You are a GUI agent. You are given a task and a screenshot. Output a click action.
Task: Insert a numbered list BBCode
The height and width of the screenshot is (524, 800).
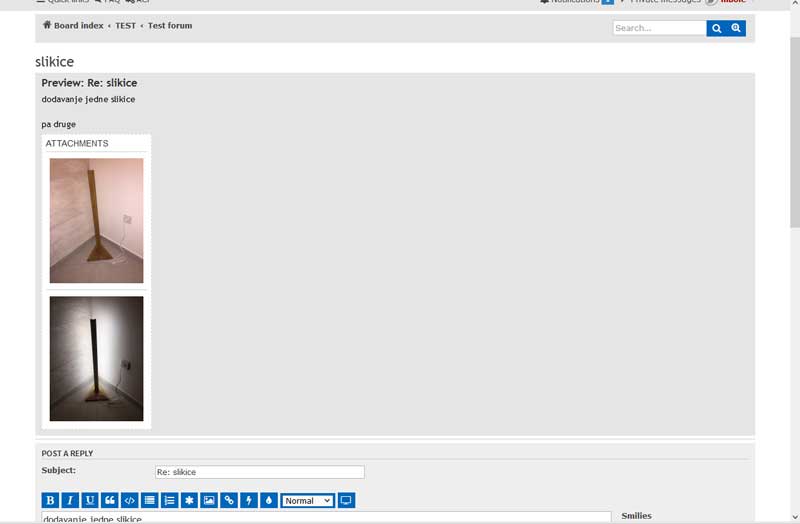point(169,501)
